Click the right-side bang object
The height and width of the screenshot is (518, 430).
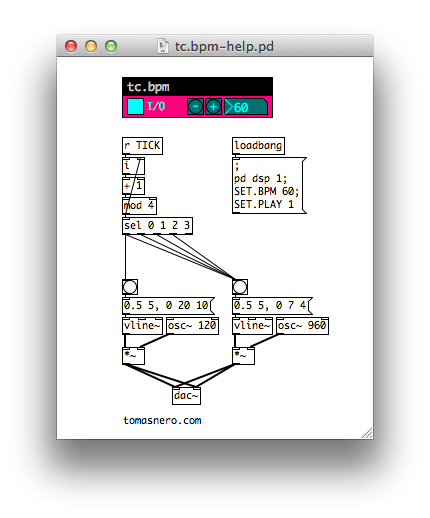[240, 287]
